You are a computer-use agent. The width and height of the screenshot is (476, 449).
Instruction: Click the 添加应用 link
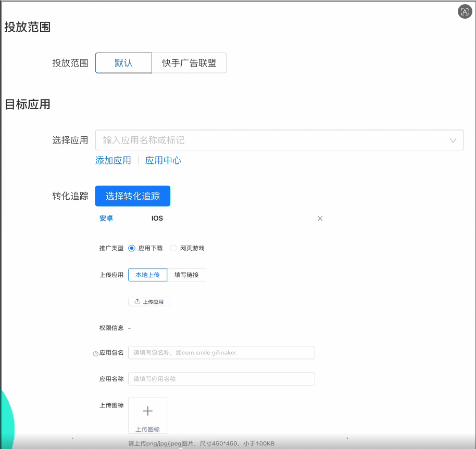pyautogui.click(x=113, y=161)
